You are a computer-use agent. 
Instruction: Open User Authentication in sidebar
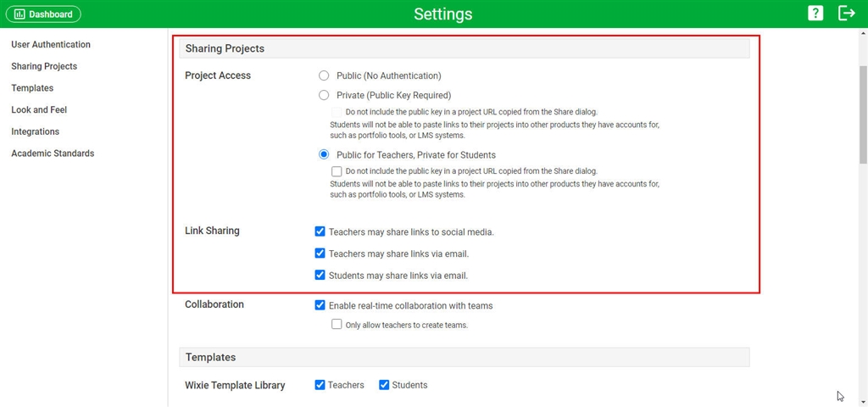click(x=51, y=44)
